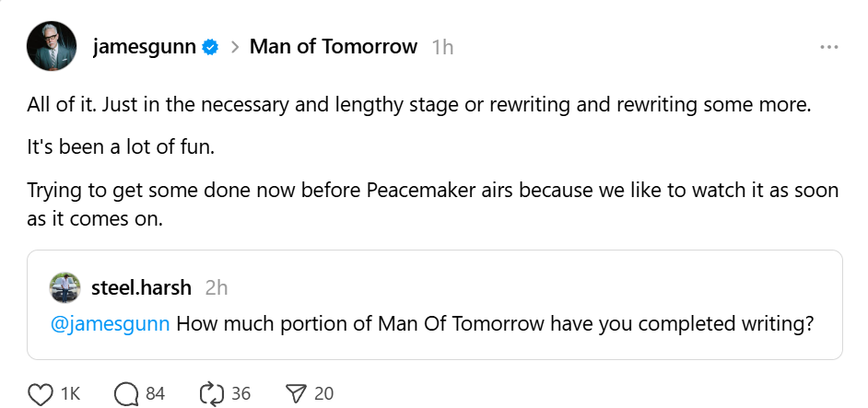Share the post with the paper plane icon

click(x=296, y=394)
